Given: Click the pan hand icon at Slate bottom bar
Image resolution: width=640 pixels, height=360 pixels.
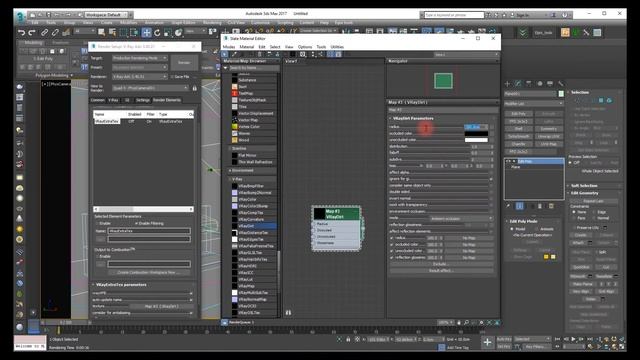Looking at the screenshot, I should [459, 322].
